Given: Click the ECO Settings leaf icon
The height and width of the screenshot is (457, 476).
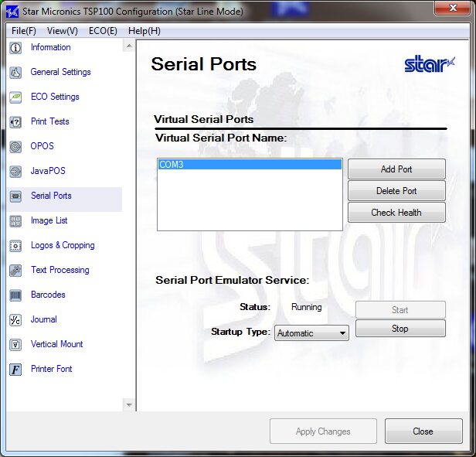Looking at the screenshot, I should 15,97.
